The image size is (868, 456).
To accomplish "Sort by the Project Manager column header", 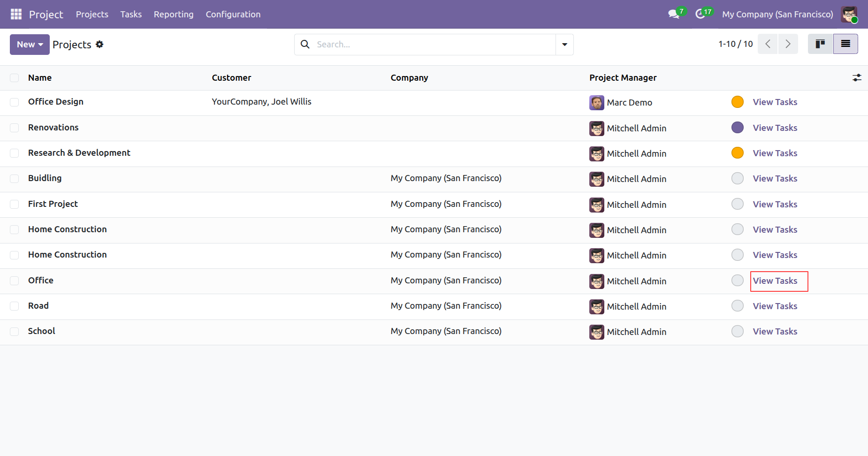I will 623,78.
